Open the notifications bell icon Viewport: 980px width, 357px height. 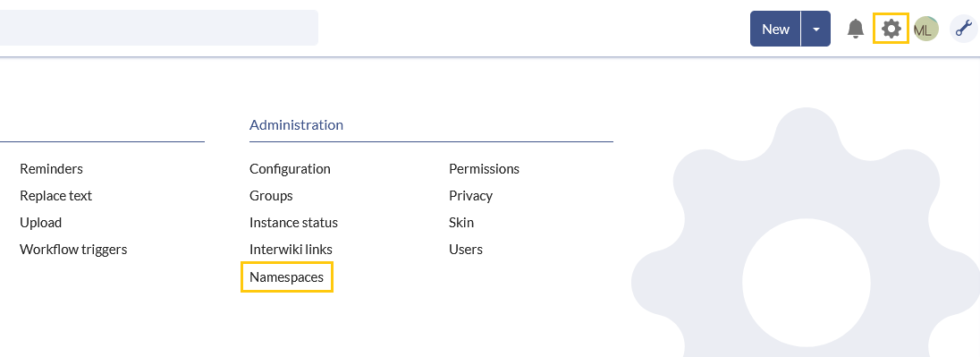855,29
